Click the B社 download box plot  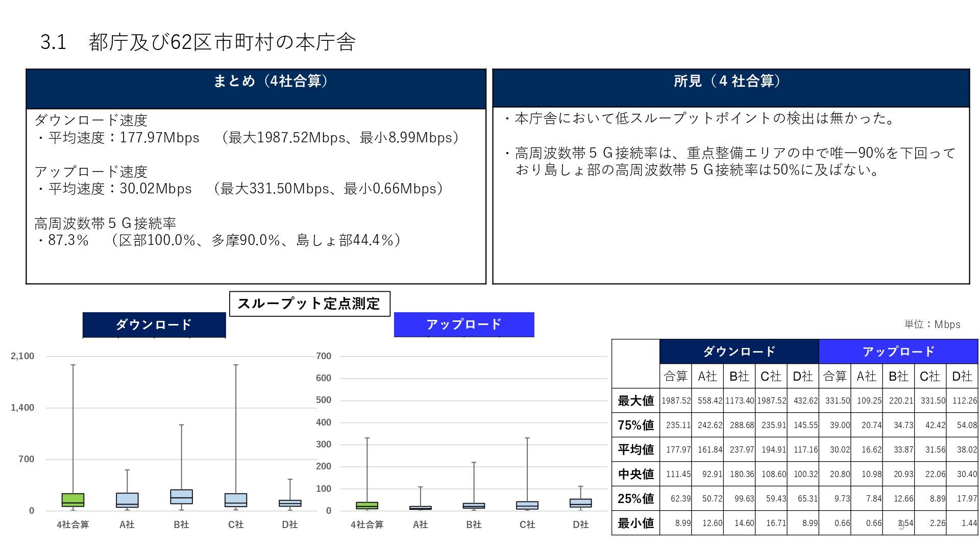click(x=181, y=496)
